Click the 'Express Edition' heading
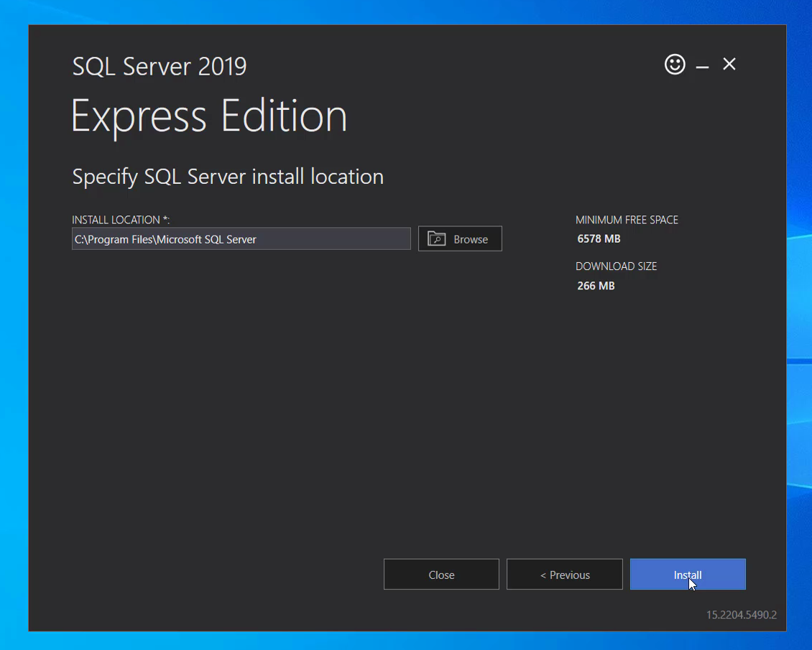The image size is (812, 650). [209, 116]
